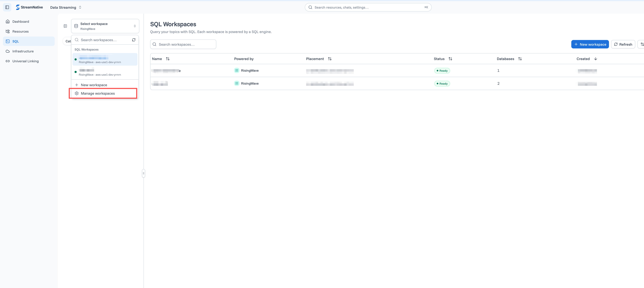644x288 pixels.
Task: Click the first row Ready status badge
Action: (442, 71)
